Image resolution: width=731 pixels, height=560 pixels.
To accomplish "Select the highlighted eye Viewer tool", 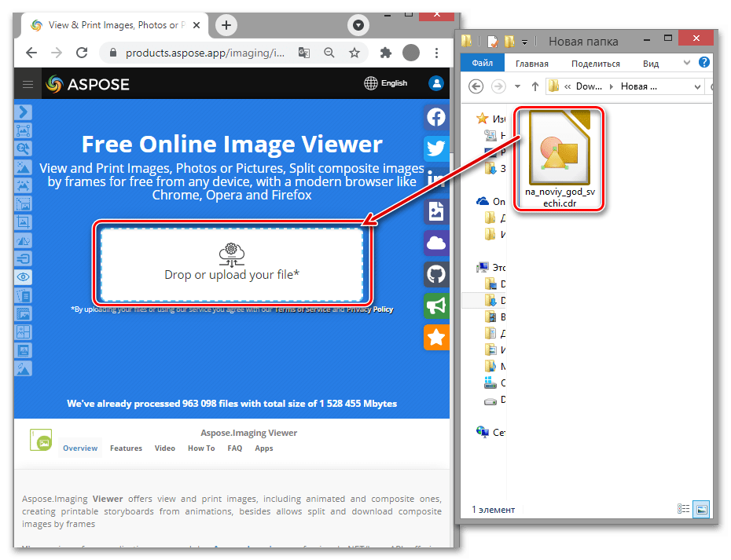I will [24, 277].
